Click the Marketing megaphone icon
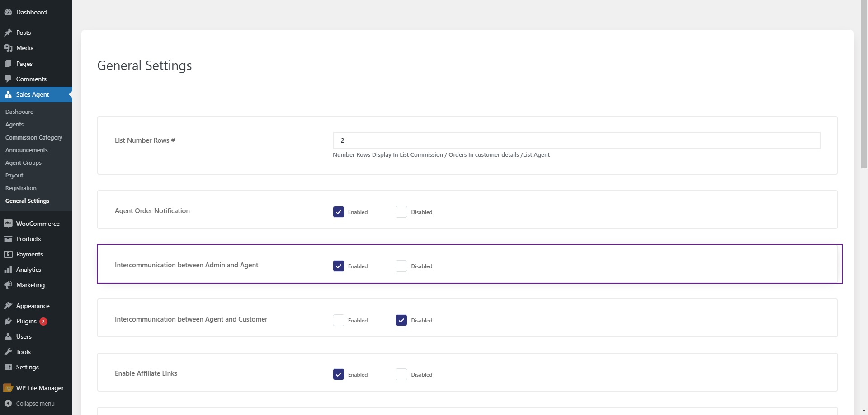This screenshot has width=868, height=415. click(x=8, y=285)
